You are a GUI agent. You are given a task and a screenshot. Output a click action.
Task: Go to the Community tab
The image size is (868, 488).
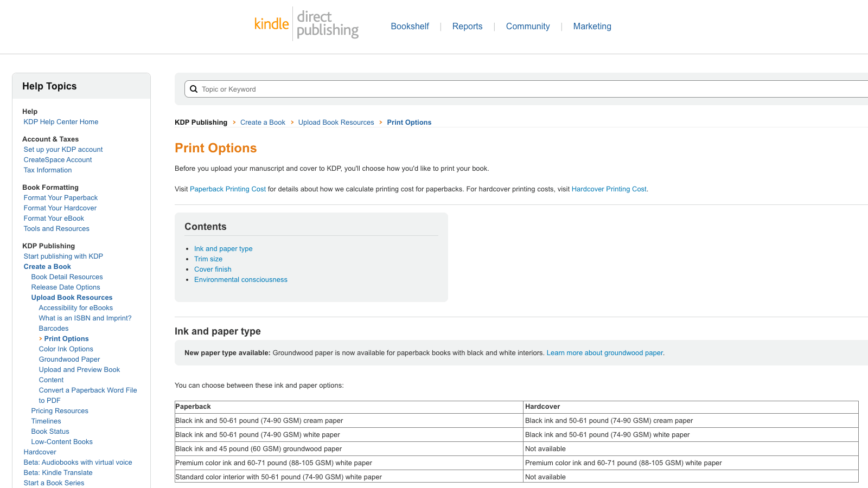point(528,26)
